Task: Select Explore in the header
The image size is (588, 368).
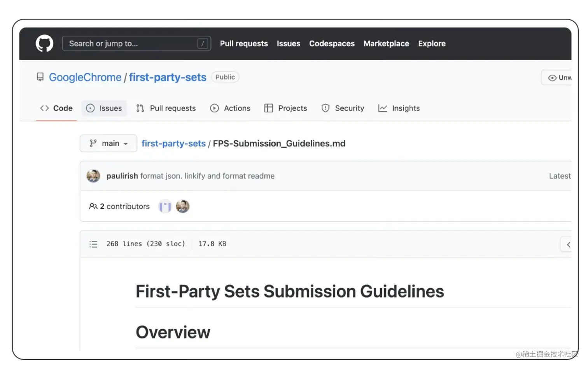Action: pos(432,44)
